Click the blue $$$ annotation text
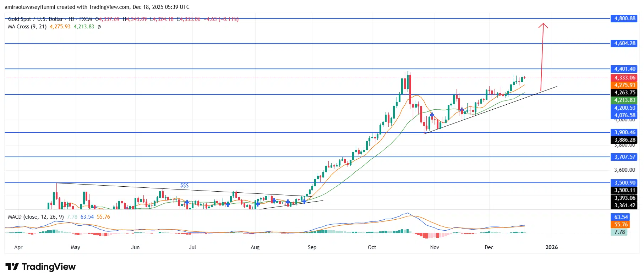644x280 pixels. 184,185
